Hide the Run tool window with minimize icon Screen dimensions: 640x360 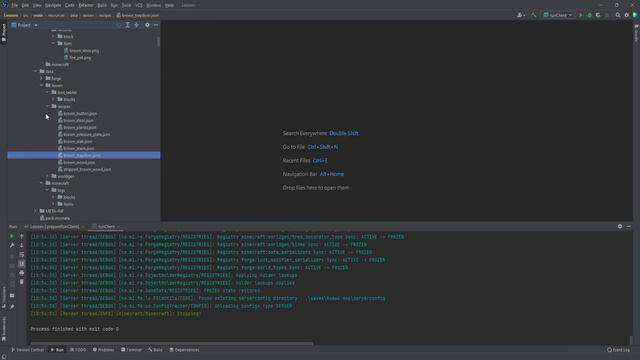[x=629, y=227]
